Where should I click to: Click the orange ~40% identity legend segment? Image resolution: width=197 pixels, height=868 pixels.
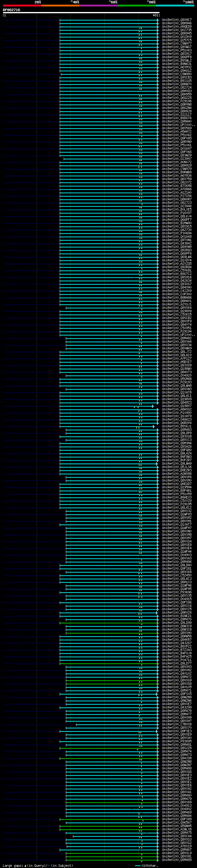(60, 6)
